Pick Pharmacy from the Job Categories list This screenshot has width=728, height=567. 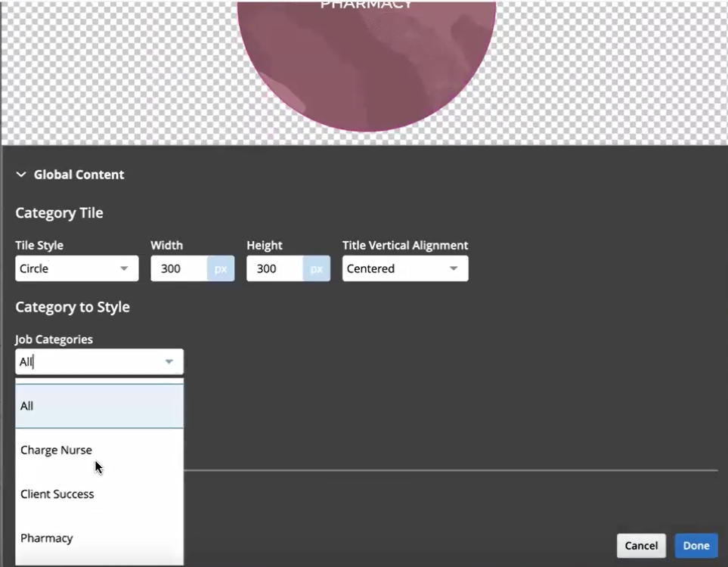(99, 538)
